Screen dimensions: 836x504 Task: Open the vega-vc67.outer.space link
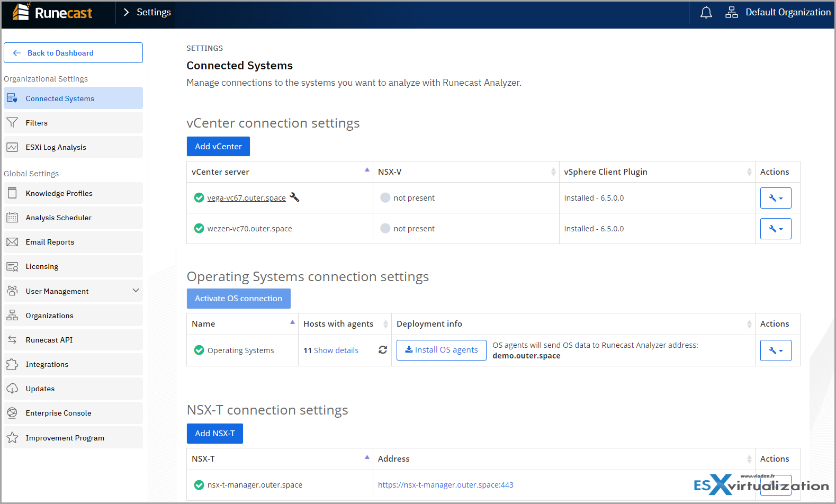[x=246, y=198]
